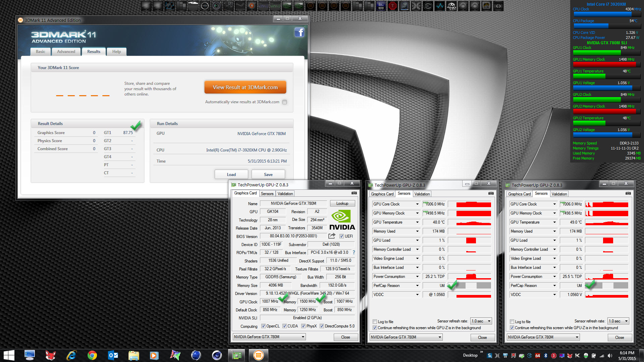Open Graphics Card tab in middle GPU-Z window
644x362 pixels.
pyautogui.click(x=382, y=194)
